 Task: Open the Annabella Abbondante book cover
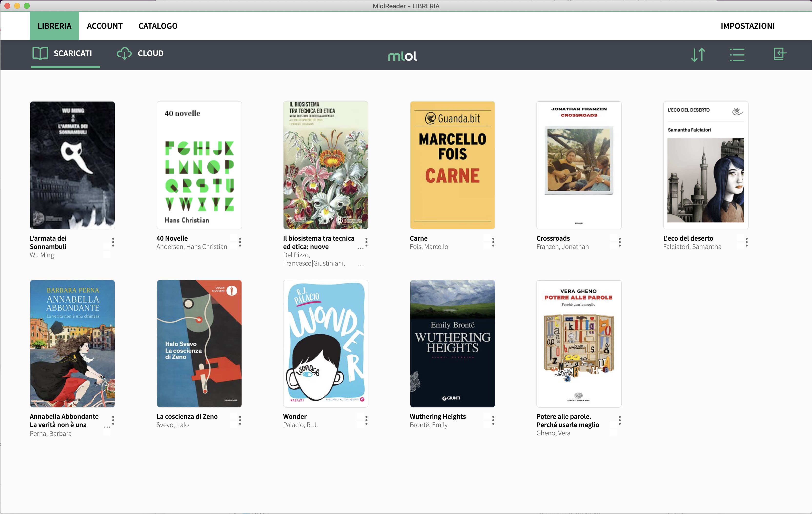pyautogui.click(x=72, y=343)
